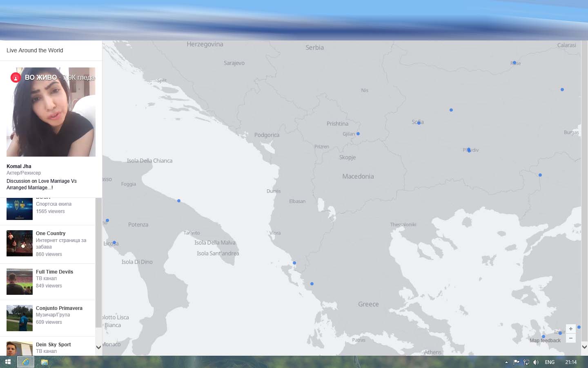
Task: Click the Prishtina map label
Action: [337, 123]
